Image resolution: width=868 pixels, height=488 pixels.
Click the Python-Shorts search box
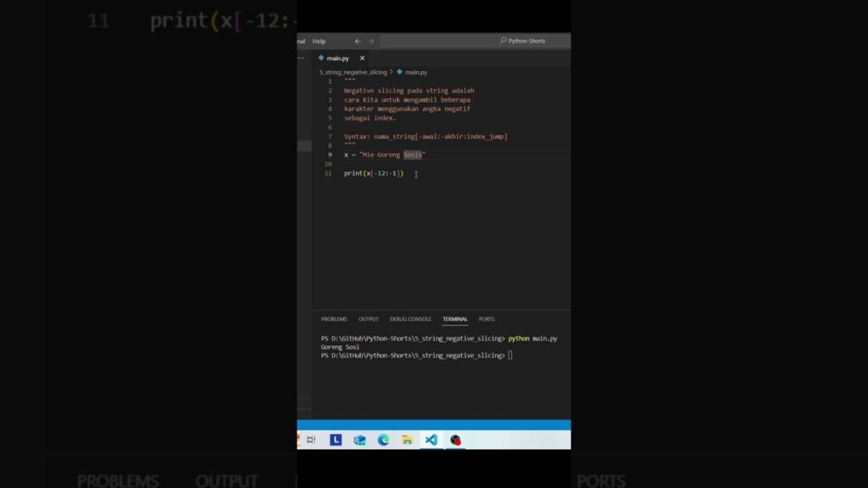[x=475, y=41]
